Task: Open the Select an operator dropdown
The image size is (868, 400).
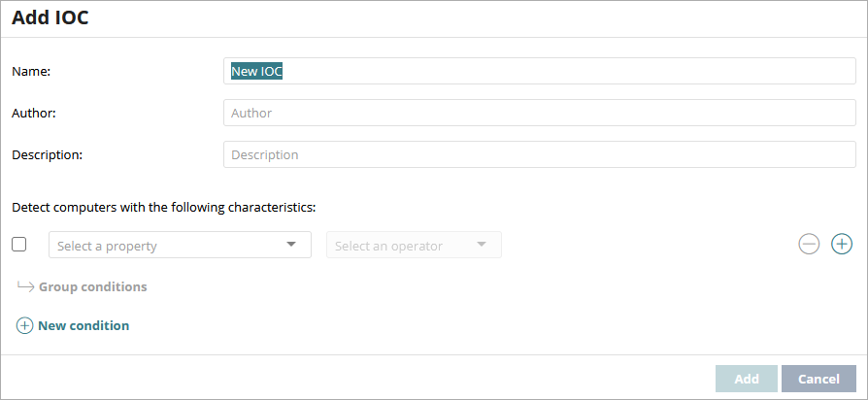Action: [x=403, y=246]
